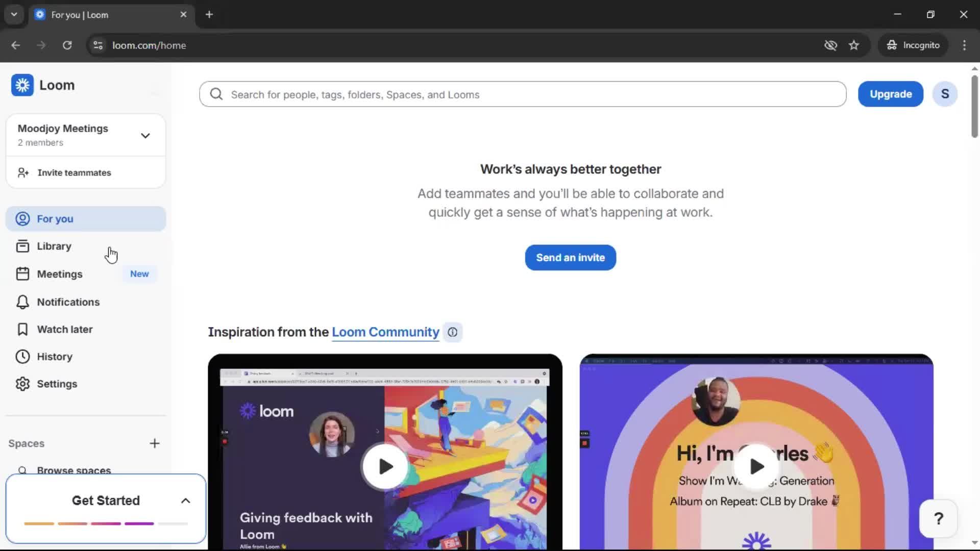Open the help question mark bubble
980x551 pixels.
click(938, 518)
